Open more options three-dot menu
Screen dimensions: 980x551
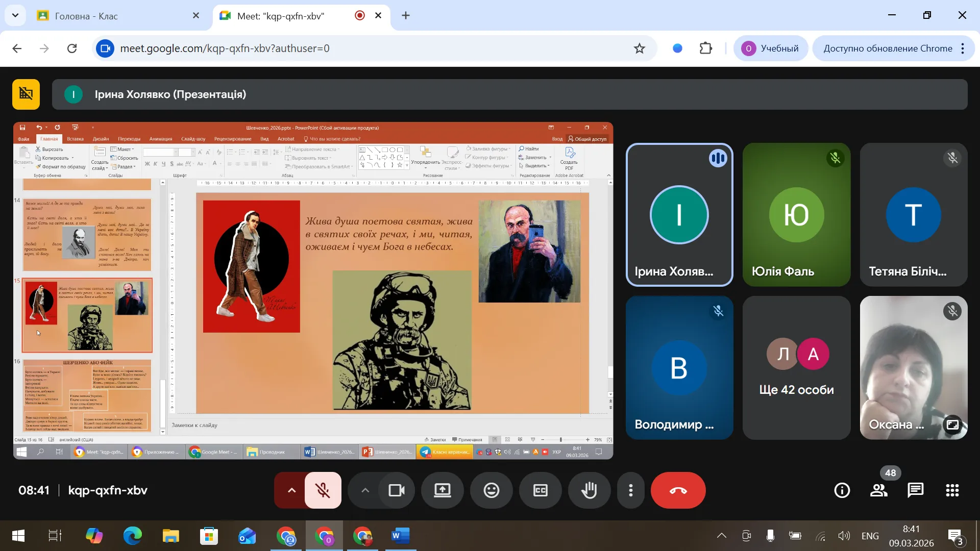(631, 490)
